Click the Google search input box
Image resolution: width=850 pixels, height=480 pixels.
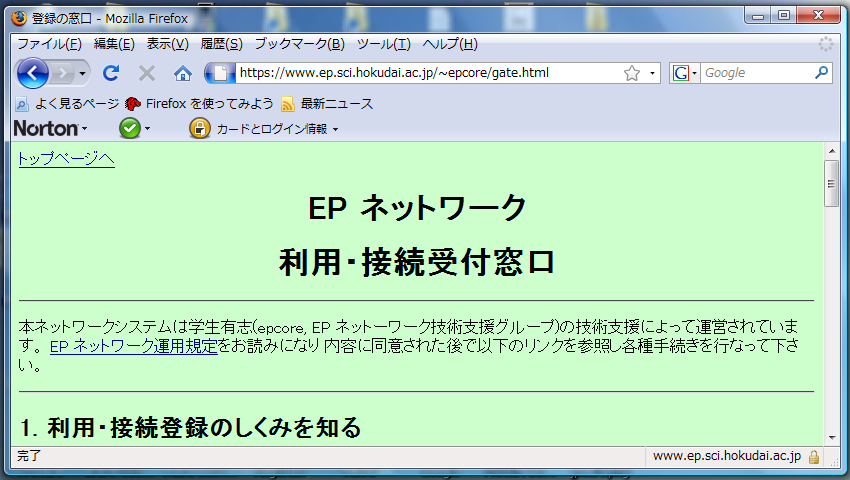tap(756, 73)
